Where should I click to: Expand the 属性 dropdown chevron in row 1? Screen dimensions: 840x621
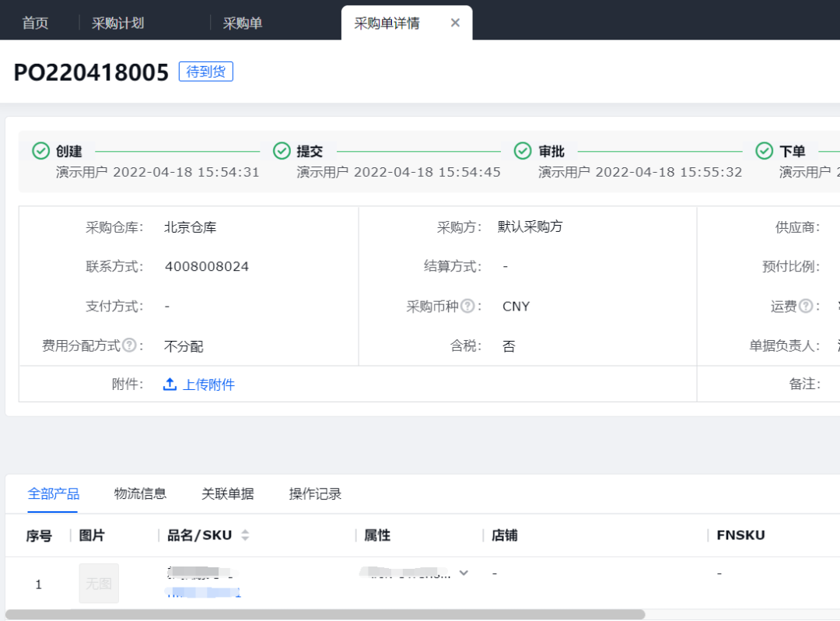click(x=464, y=573)
